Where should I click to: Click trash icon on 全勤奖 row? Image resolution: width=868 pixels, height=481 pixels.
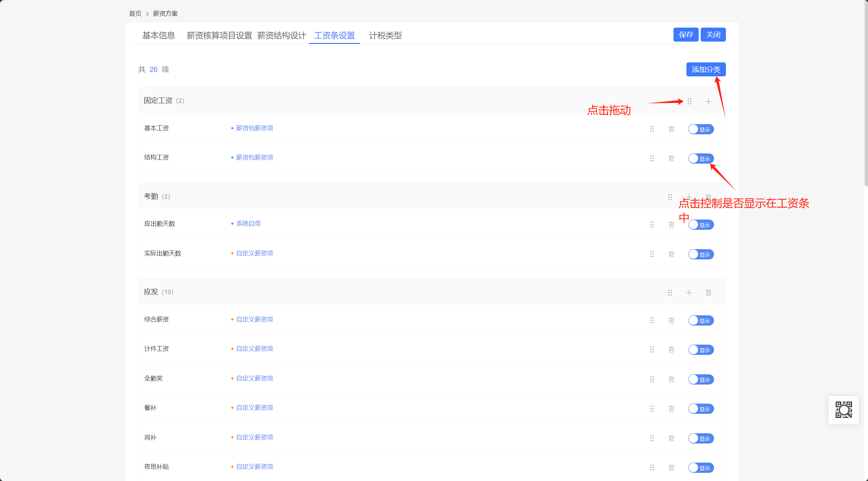[x=671, y=379]
